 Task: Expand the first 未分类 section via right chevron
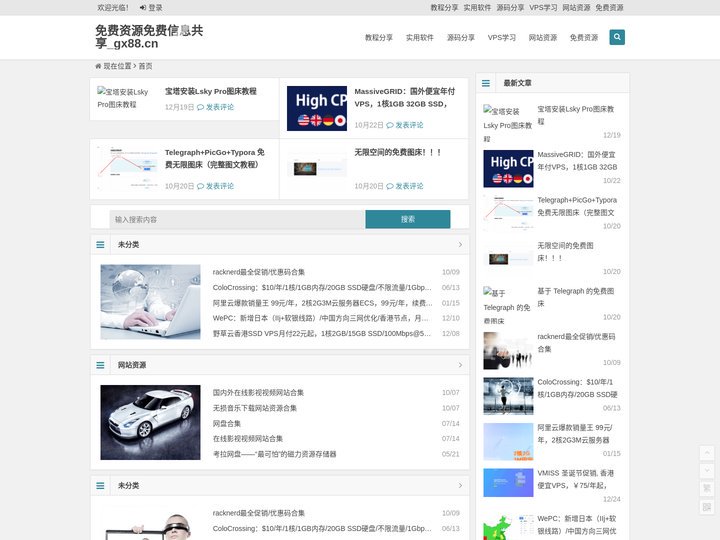point(460,245)
